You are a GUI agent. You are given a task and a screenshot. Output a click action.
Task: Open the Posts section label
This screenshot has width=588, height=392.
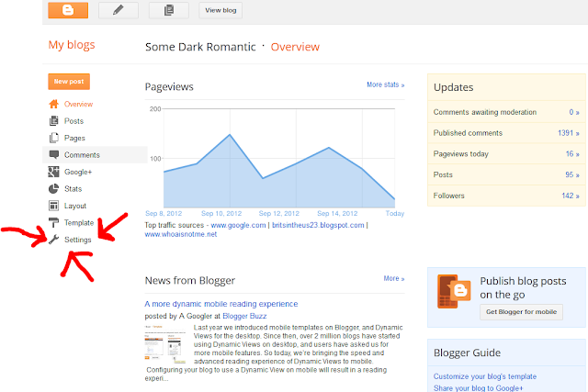click(x=73, y=121)
